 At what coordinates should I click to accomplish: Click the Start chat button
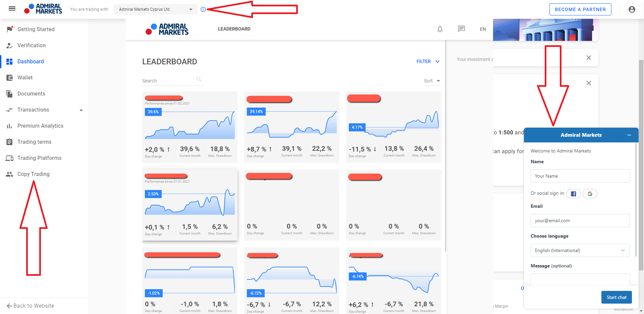click(x=616, y=297)
